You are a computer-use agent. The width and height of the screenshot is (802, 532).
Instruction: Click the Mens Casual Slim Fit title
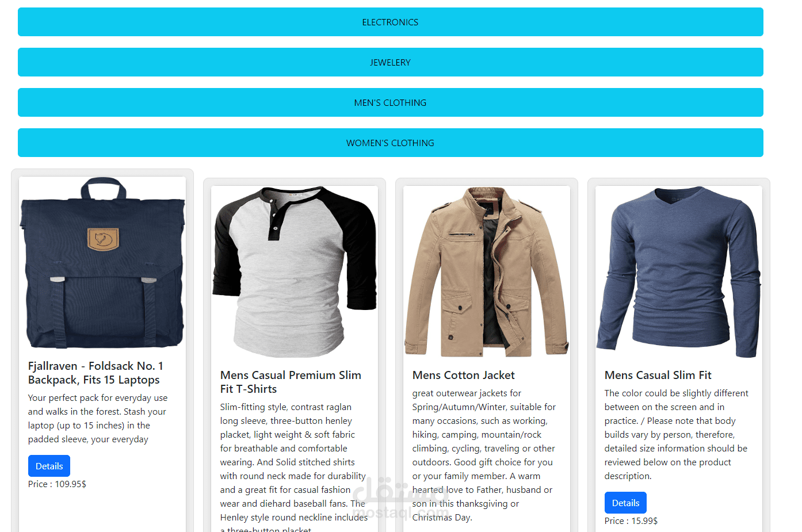(658, 375)
